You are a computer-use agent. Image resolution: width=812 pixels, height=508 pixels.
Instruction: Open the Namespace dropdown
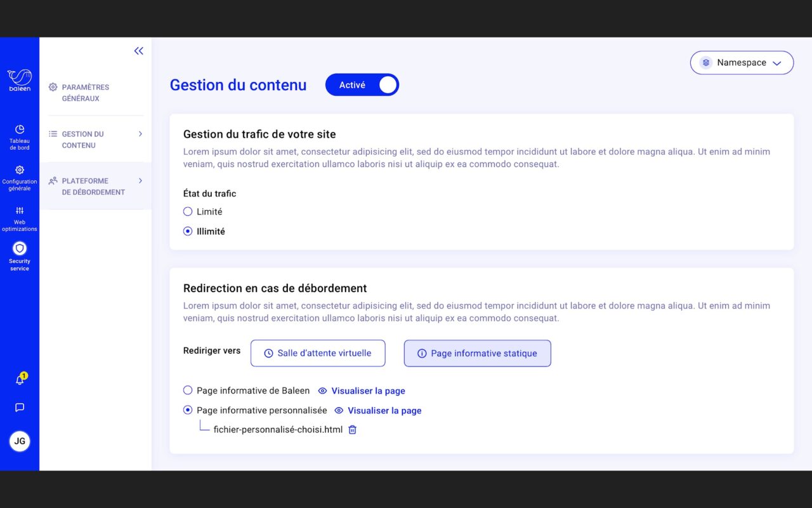coord(742,63)
